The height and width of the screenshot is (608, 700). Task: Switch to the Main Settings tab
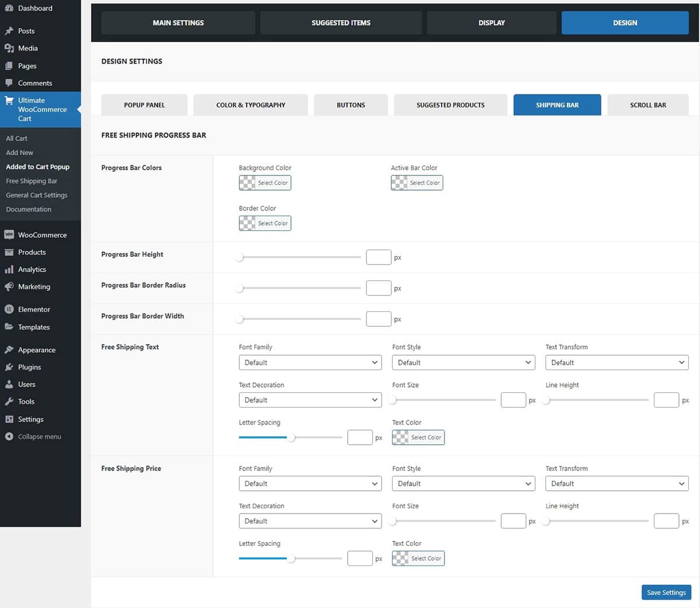click(178, 23)
